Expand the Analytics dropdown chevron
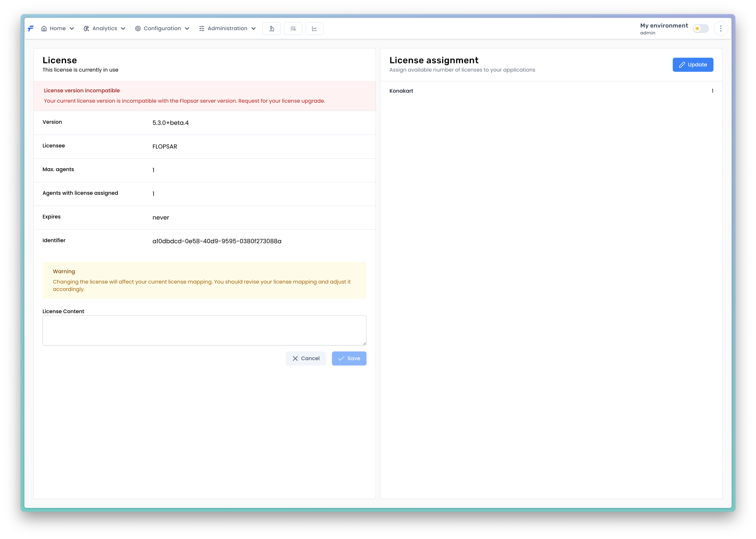The image size is (756, 539). tap(123, 29)
